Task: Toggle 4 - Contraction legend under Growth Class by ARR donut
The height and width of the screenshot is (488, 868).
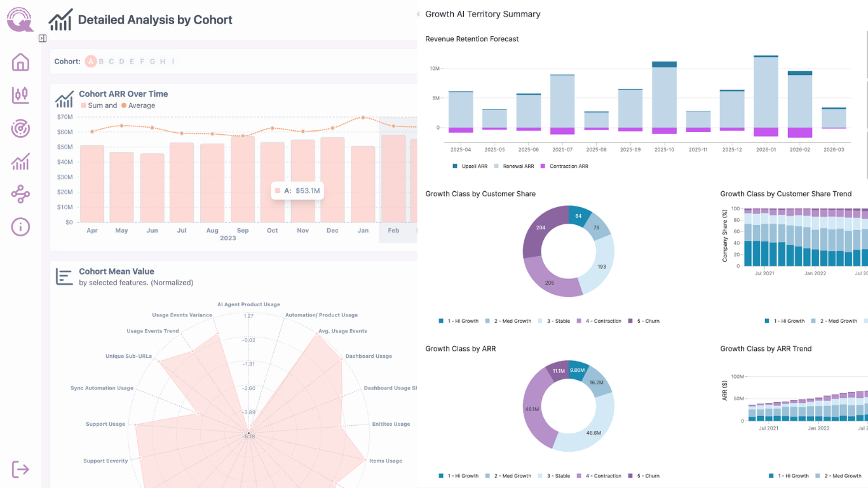Action: pos(599,476)
